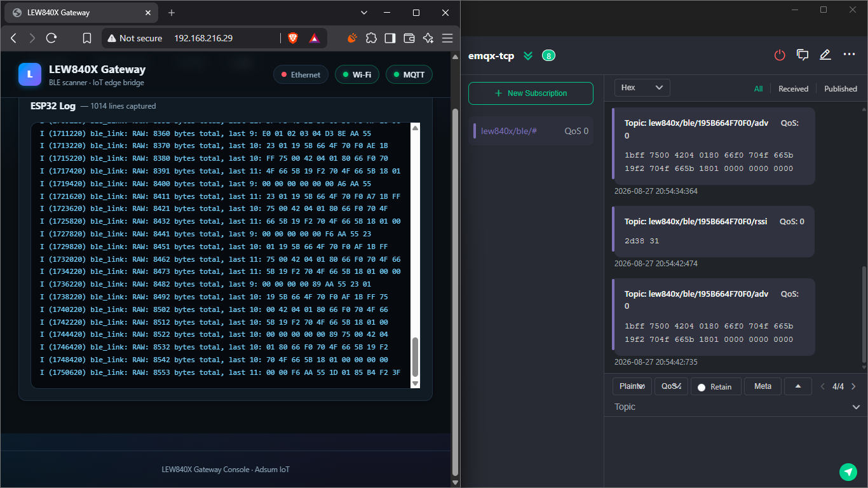Reload the LEW840X Gateway page
The height and width of the screenshot is (488, 868).
tap(51, 38)
